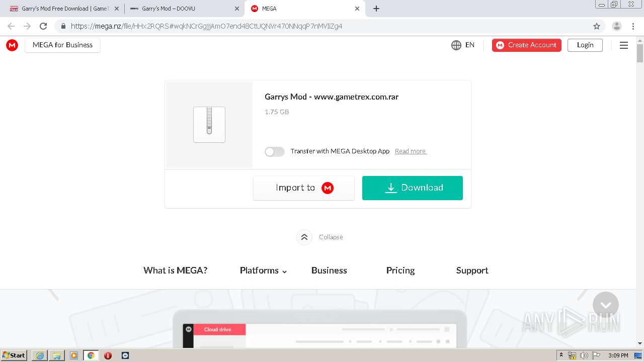Click the Action Center flag tray icon

pyautogui.click(x=596, y=355)
